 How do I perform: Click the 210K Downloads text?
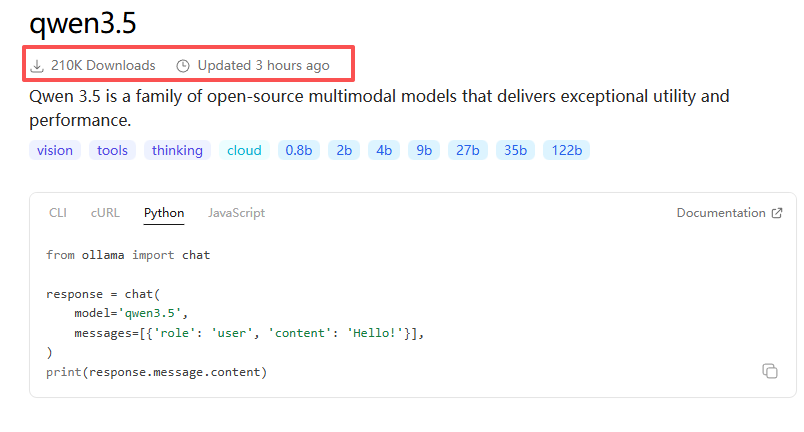click(x=103, y=66)
